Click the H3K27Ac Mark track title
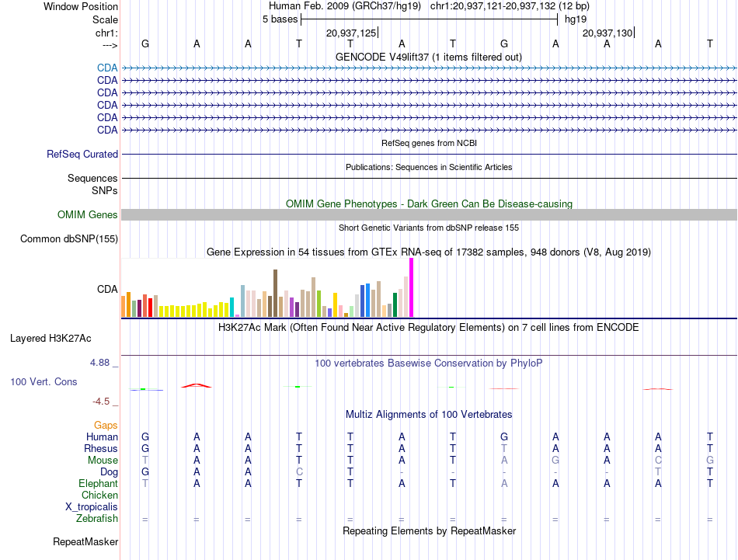Viewport: 738px width, 560px height. (x=429, y=328)
